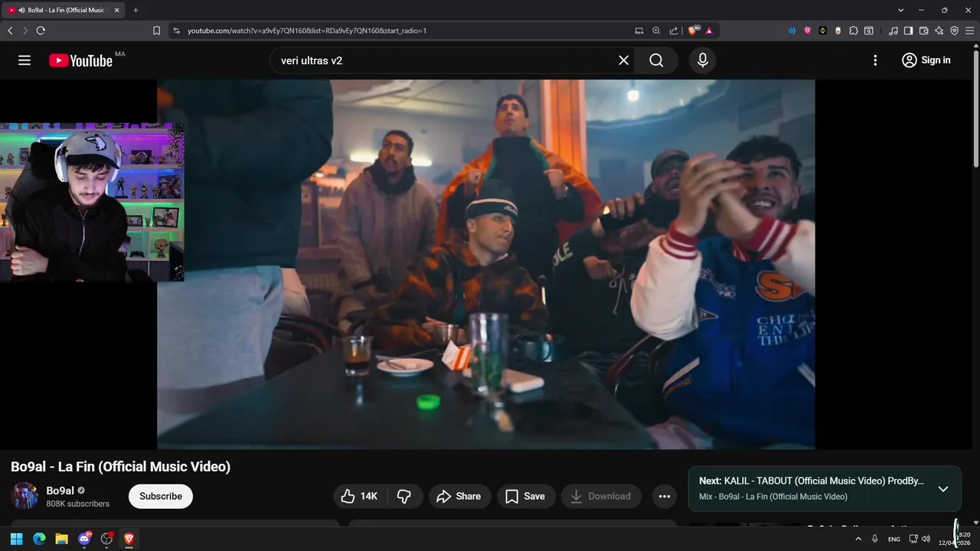Share this page from address bar
The image size is (980, 551).
674,31
